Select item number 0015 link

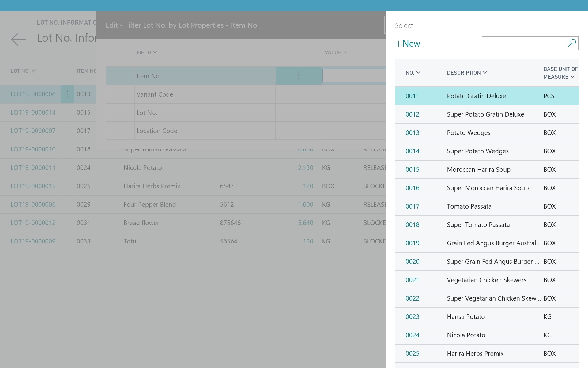(x=412, y=170)
